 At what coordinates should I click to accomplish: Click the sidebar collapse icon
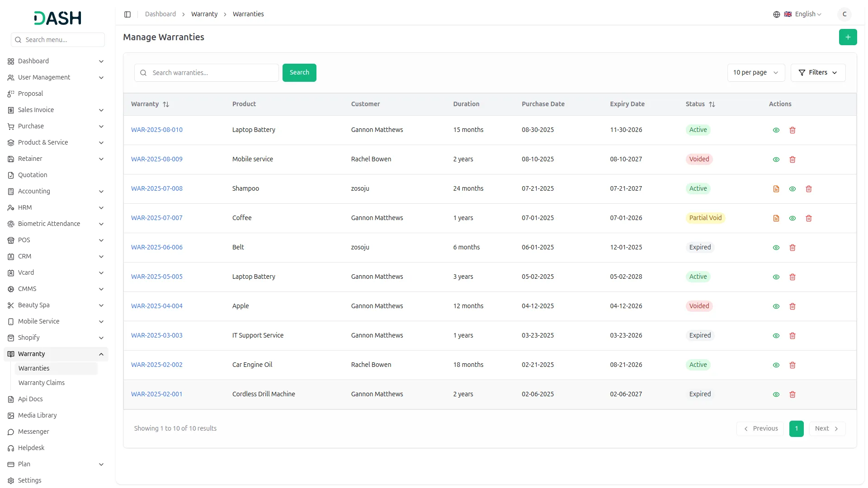pyautogui.click(x=127, y=14)
